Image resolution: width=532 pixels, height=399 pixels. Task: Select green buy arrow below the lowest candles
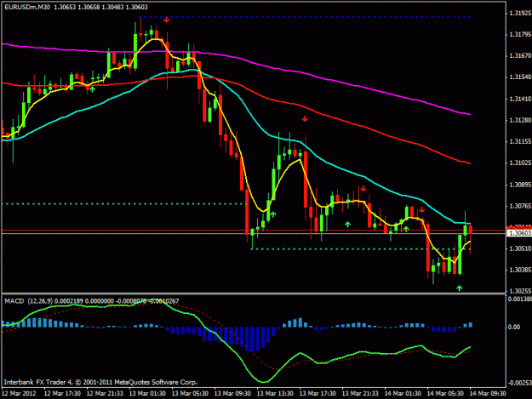[460, 288]
